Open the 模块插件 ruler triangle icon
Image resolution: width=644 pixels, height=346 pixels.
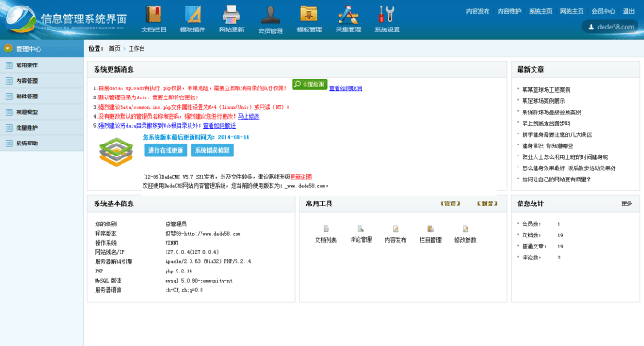[192, 15]
